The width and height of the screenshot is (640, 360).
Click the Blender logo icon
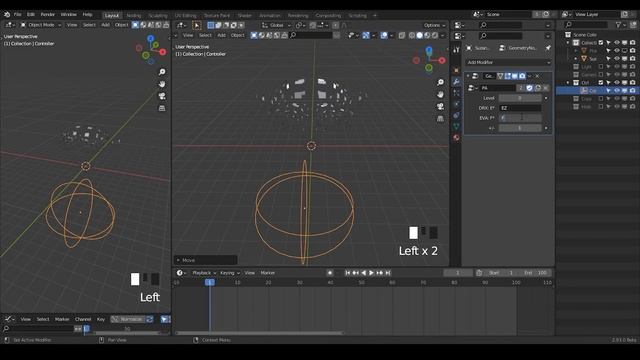pyautogui.click(x=7, y=14)
